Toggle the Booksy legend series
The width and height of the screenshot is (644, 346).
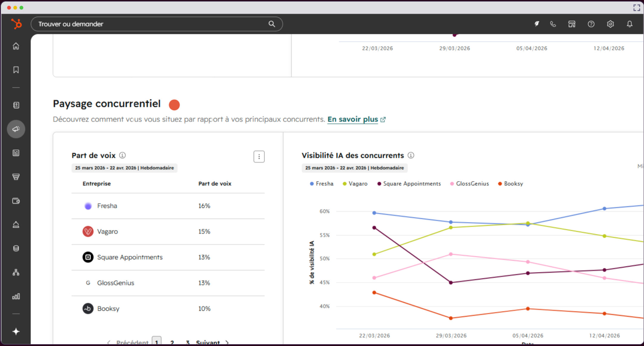[510, 184]
